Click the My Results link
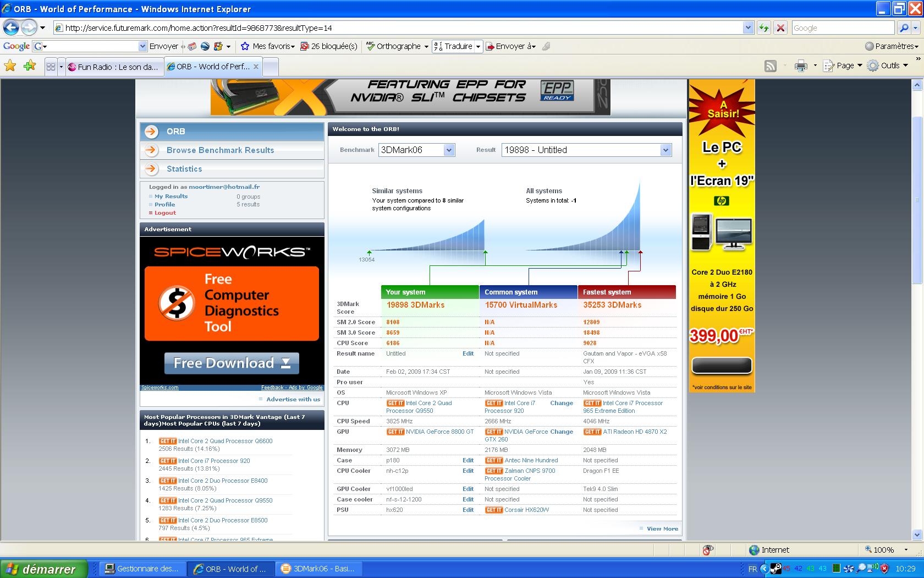The height and width of the screenshot is (578, 924). coord(171,196)
